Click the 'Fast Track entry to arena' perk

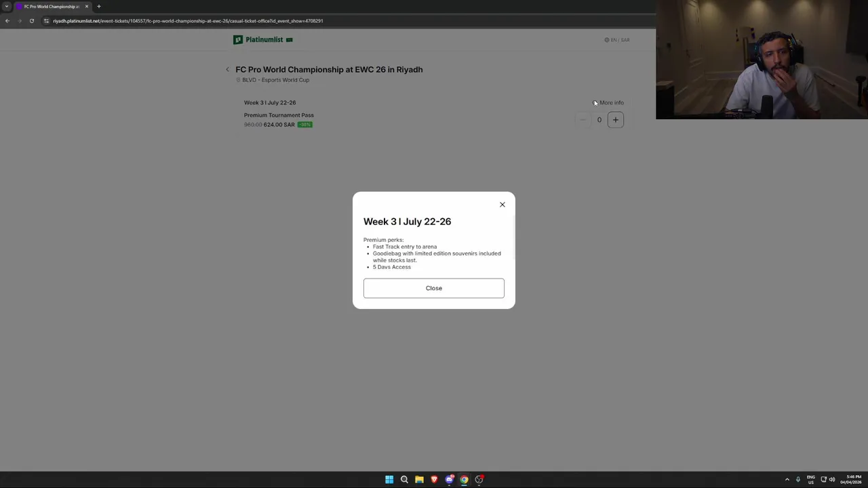point(405,247)
